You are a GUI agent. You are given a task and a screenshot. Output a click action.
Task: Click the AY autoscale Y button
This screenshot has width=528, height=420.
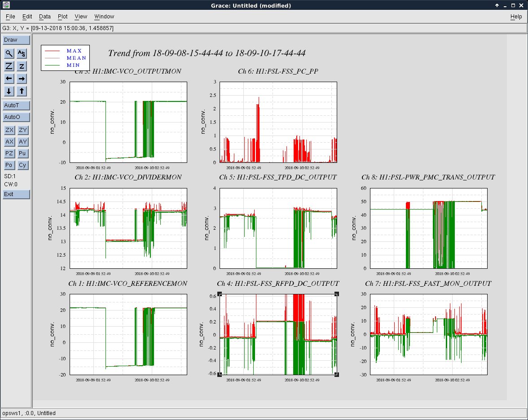click(22, 142)
